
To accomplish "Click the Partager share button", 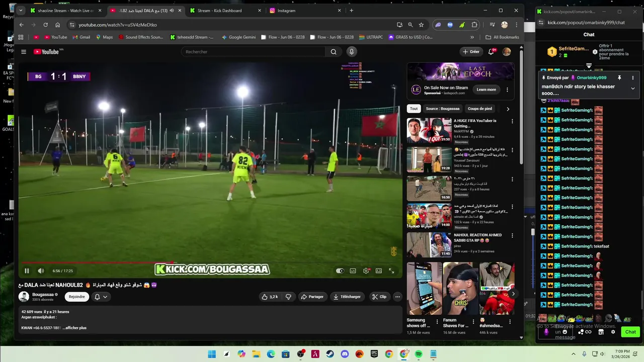I will pyautogui.click(x=312, y=297).
